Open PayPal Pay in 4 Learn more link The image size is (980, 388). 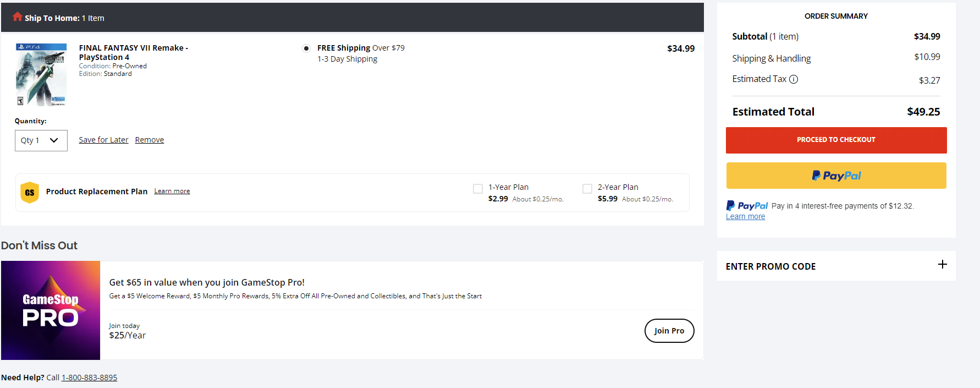click(745, 216)
